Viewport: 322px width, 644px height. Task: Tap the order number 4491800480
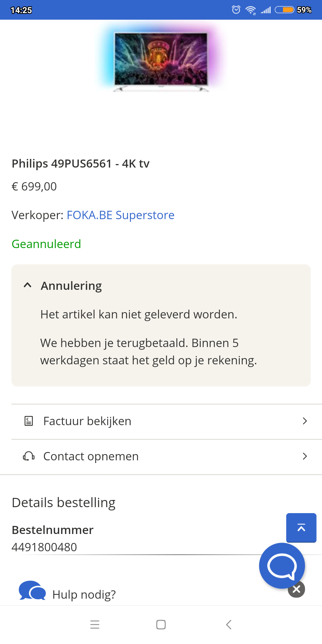[x=44, y=547]
